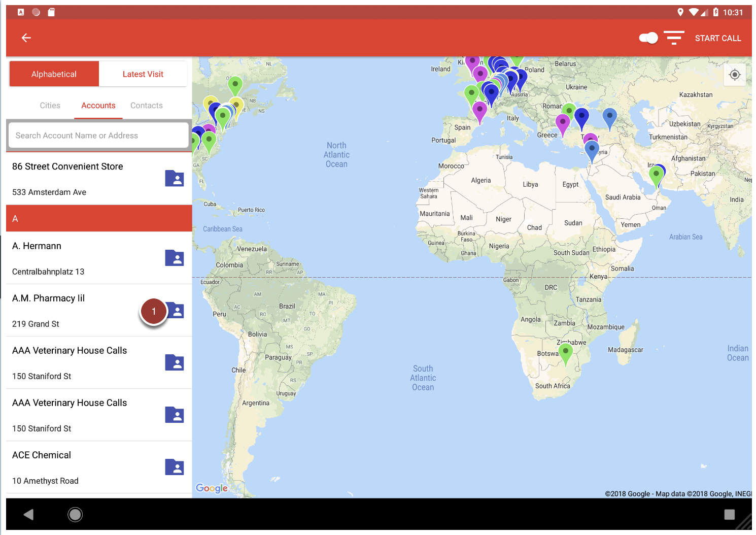Open the filter icon beside Start Call
The width and height of the screenshot is (756, 535).
coord(674,38)
